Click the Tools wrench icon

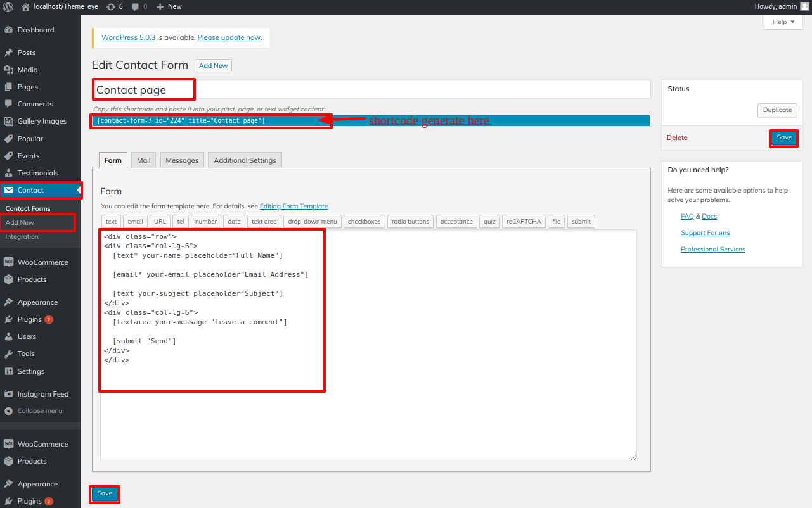coord(8,353)
